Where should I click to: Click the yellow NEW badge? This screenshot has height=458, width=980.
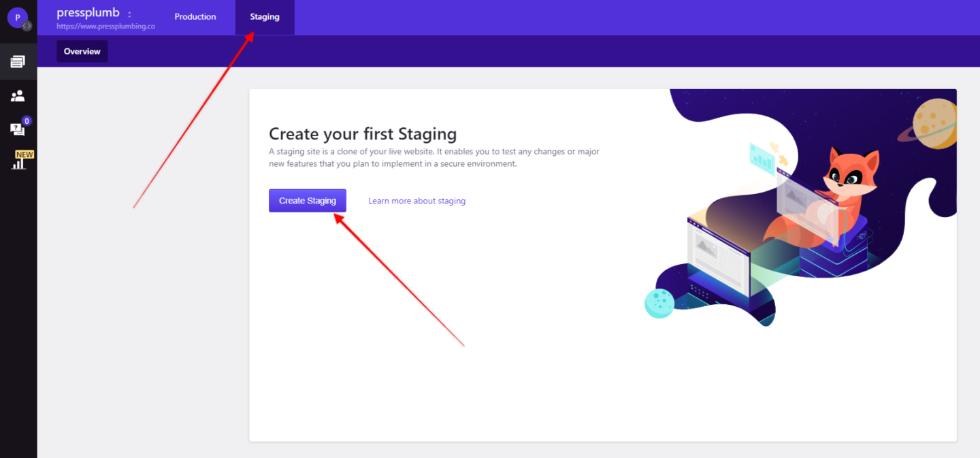tap(24, 154)
